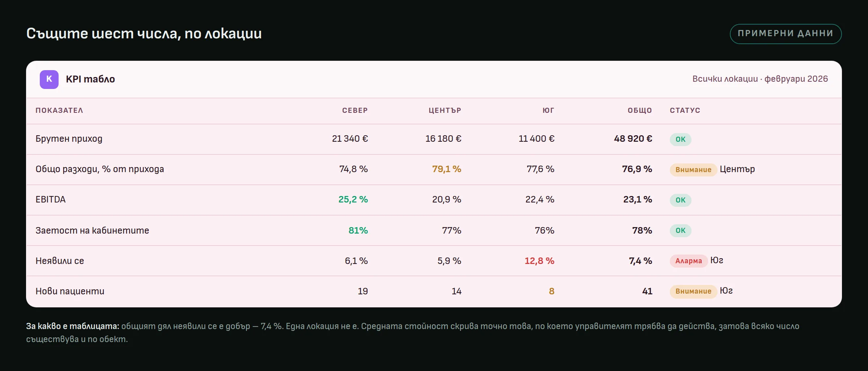Click the Алармa status badge for Неявили се
The height and width of the screenshot is (371, 868).
[x=689, y=261]
